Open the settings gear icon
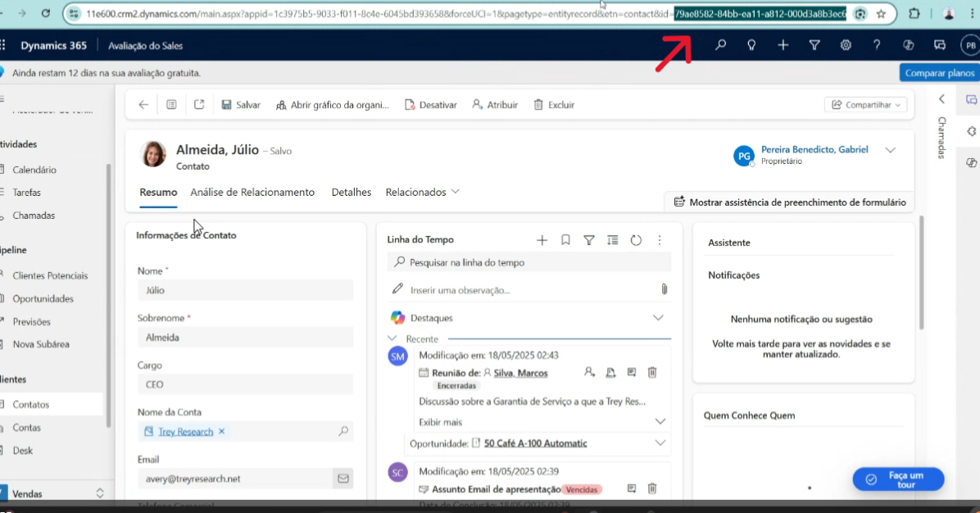Screen dimensions: 980x513 point(846,45)
